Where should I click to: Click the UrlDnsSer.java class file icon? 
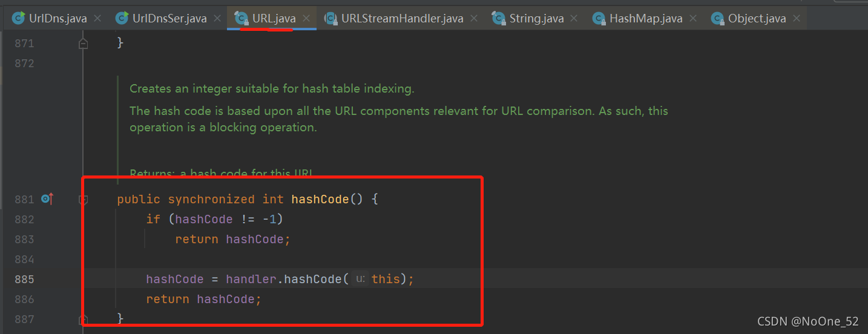[x=122, y=19]
